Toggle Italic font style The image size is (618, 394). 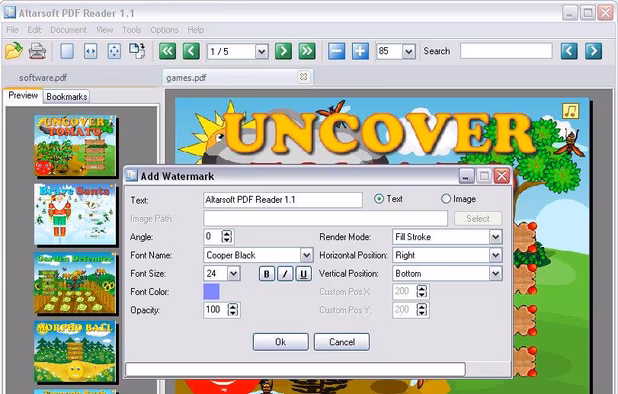(x=285, y=273)
